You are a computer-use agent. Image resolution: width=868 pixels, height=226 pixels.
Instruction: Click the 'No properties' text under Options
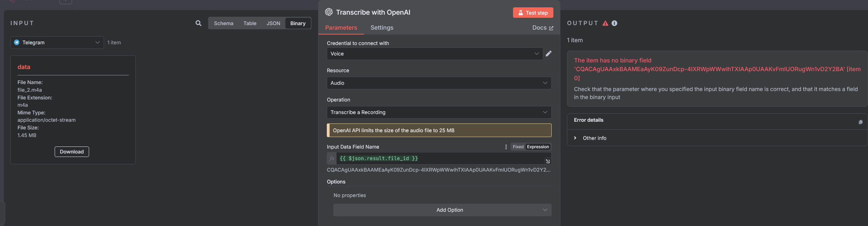pos(349,195)
